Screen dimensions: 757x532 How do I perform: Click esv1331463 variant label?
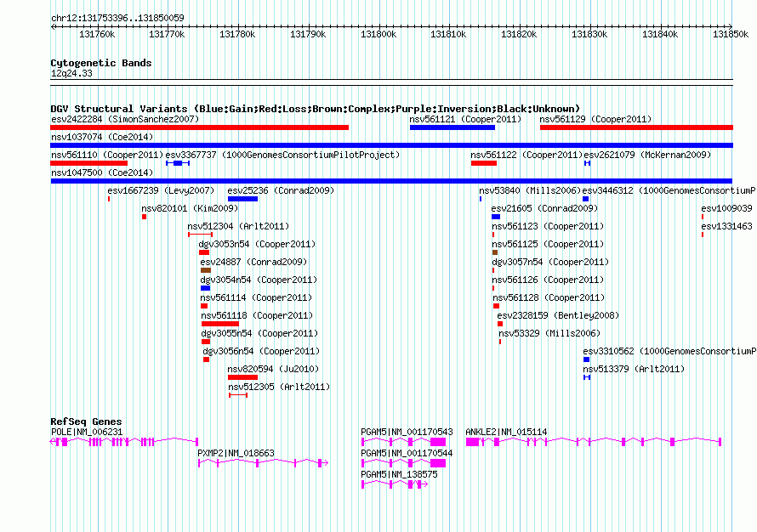pyautogui.click(x=726, y=226)
